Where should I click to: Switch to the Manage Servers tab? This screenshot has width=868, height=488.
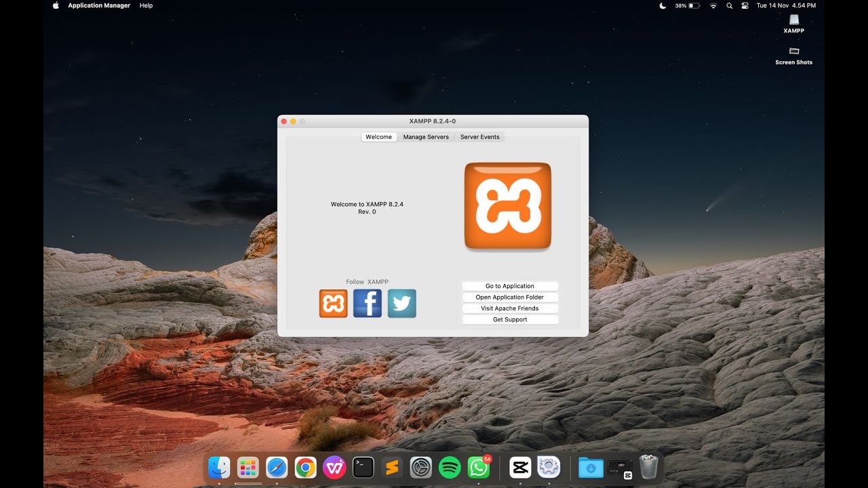pyautogui.click(x=426, y=137)
